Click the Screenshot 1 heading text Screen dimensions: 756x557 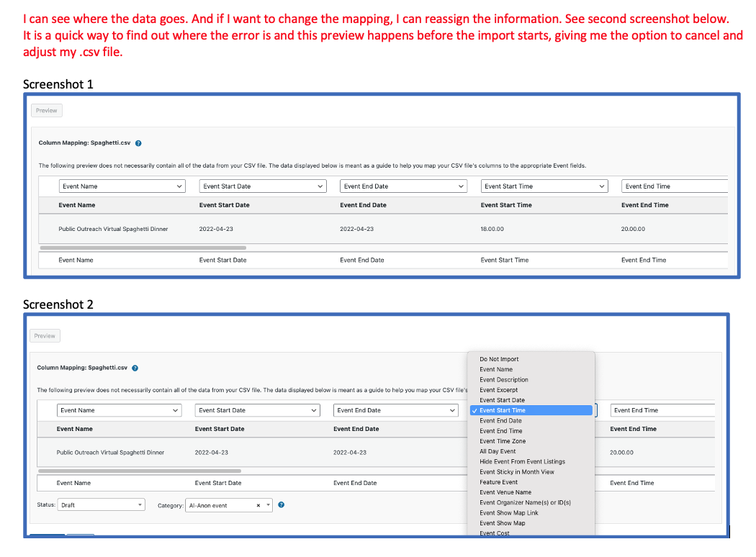click(58, 84)
